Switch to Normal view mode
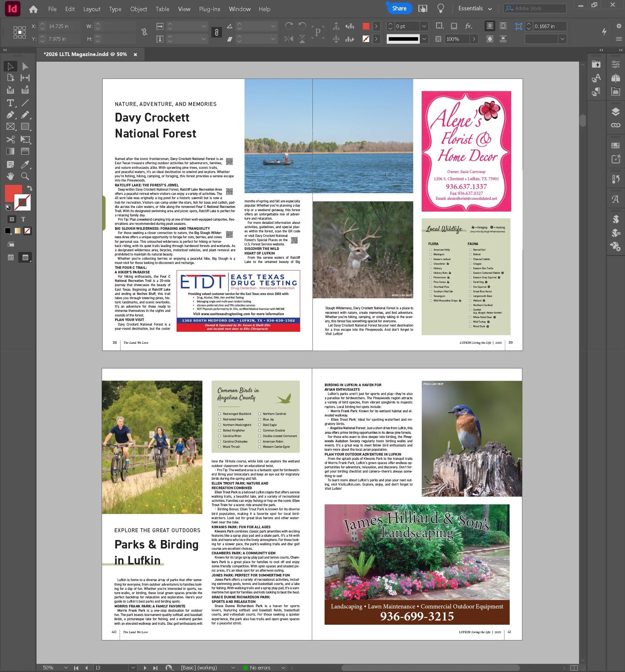The width and height of the screenshot is (625, 672). [11, 257]
